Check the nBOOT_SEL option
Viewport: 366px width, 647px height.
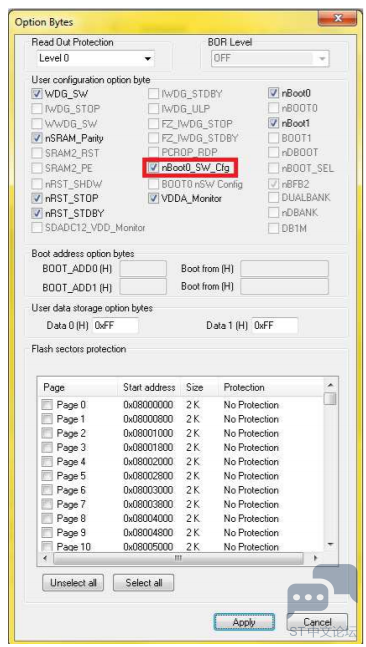pyautogui.click(x=273, y=168)
